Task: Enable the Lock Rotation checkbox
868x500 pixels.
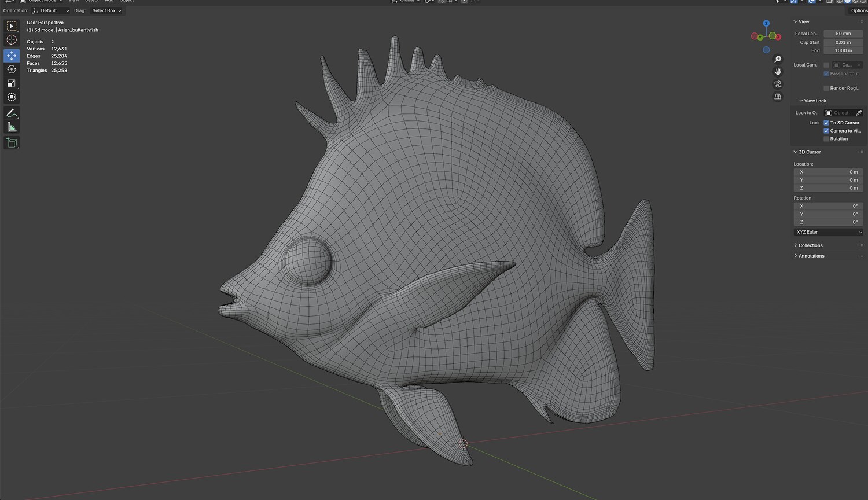Action: click(826, 139)
